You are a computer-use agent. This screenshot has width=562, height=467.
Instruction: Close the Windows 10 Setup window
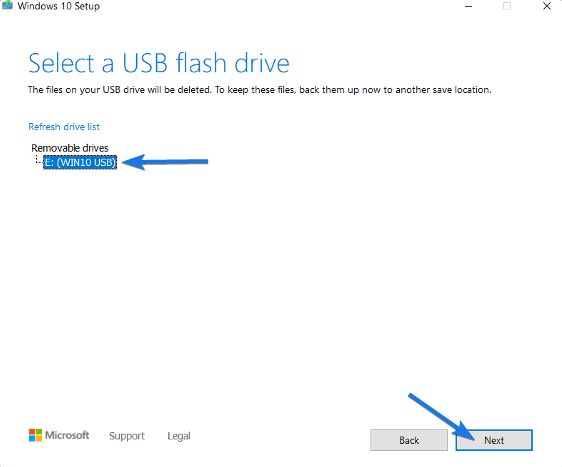pos(547,6)
